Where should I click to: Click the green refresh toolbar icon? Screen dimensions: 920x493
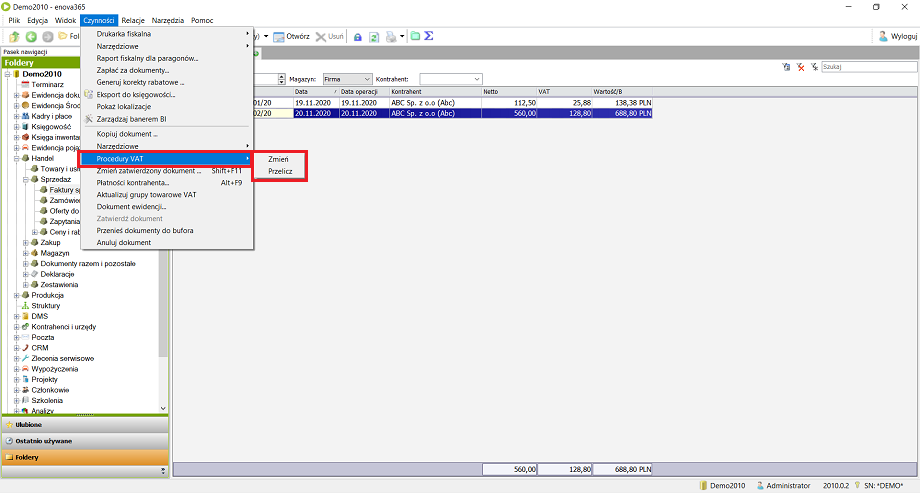click(x=374, y=37)
